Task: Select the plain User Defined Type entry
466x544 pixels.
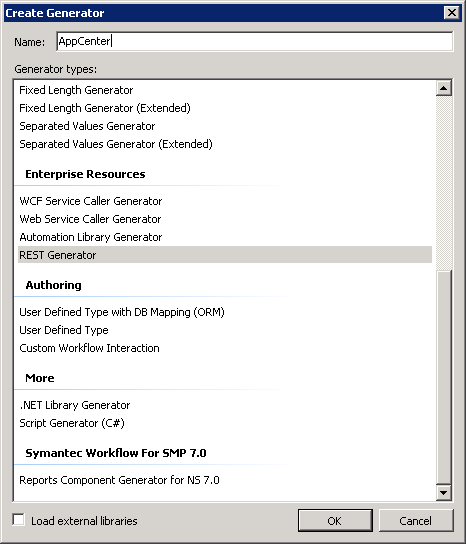Action: click(64, 330)
